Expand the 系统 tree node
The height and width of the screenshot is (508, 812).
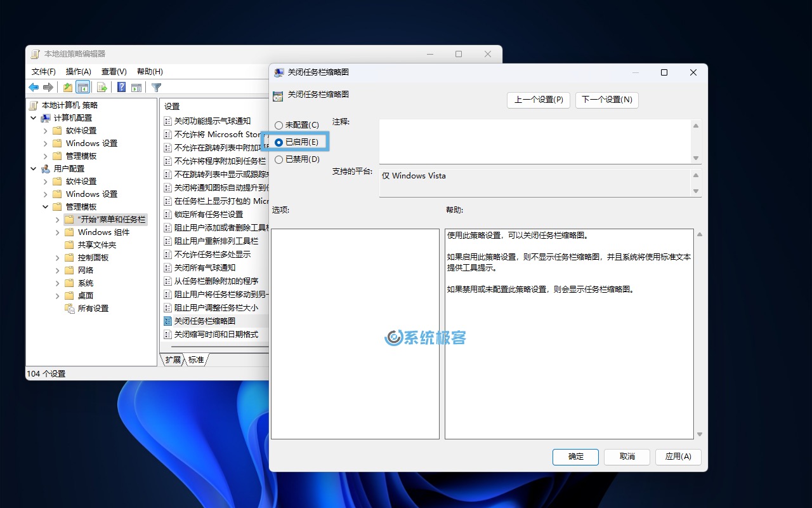[57, 283]
